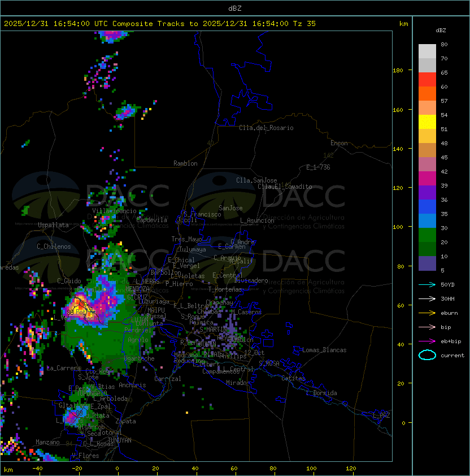Click the magenta eb+bip arrow in legend
This screenshot has width=470, height=476.
(x=427, y=341)
